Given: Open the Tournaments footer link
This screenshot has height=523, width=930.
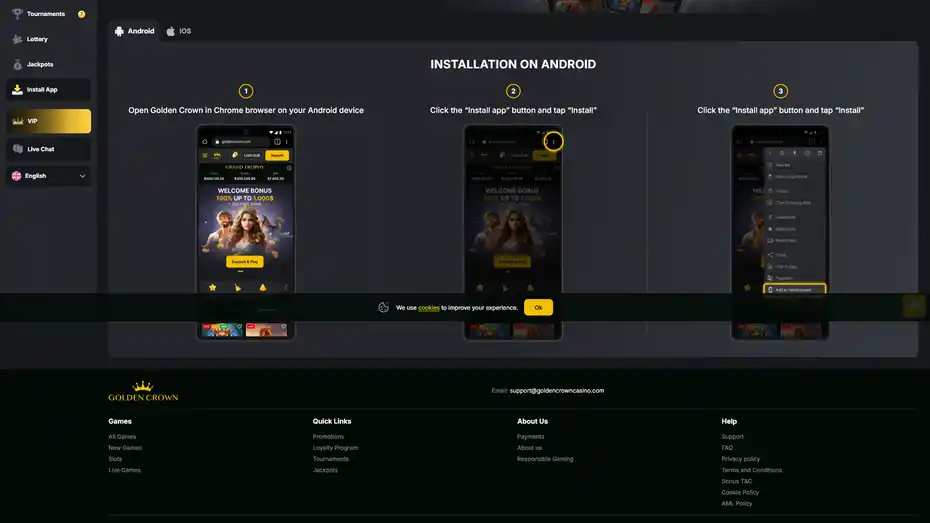Looking at the screenshot, I should 331,459.
